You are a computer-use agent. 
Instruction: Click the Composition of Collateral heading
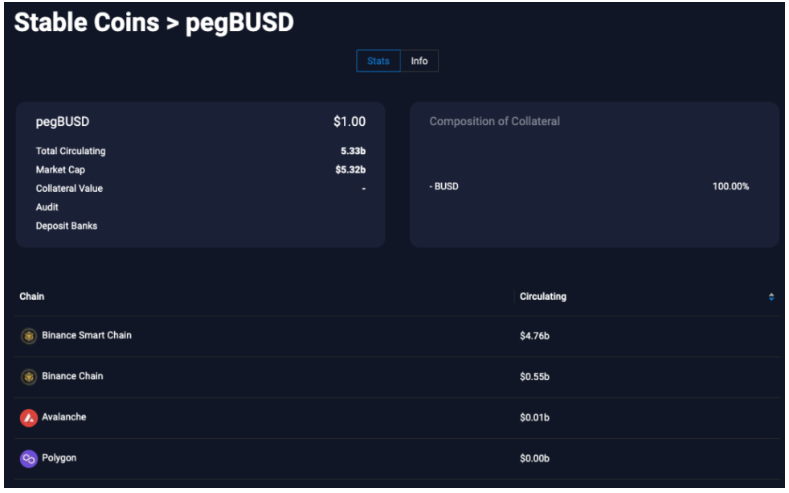(x=495, y=121)
